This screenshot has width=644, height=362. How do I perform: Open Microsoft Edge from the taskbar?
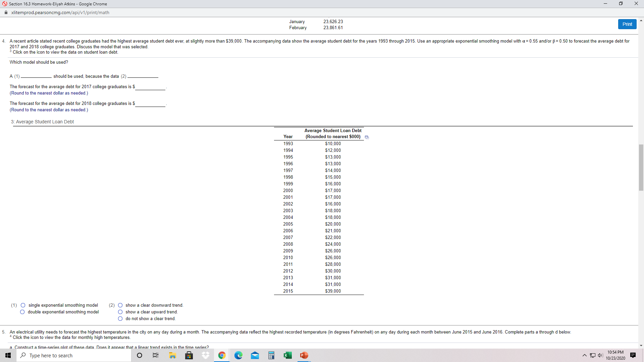(x=238, y=355)
